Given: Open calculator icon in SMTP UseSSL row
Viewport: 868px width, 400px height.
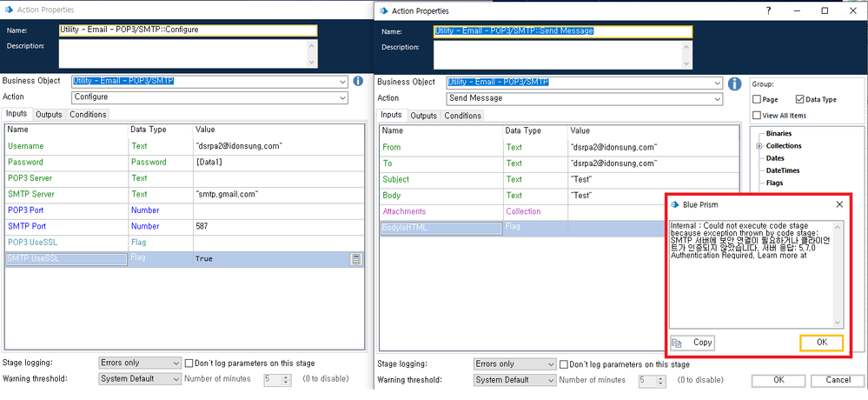Looking at the screenshot, I should pos(356,259).
